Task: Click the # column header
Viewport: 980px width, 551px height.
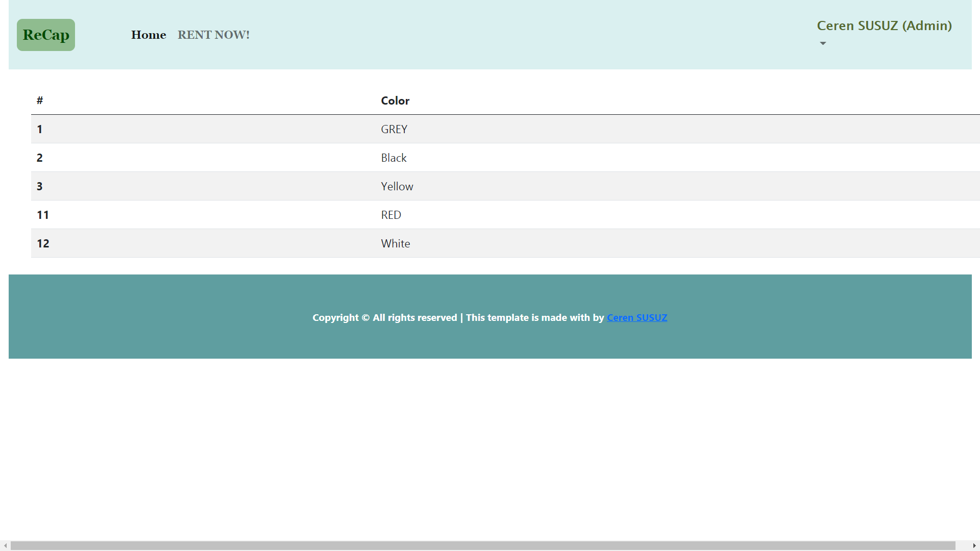Action: [x=40, y=101]
